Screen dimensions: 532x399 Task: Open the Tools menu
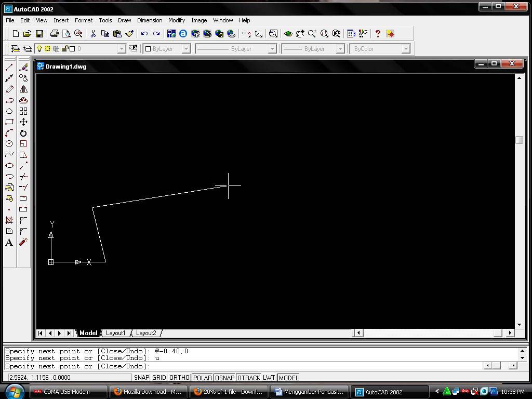coord(105,20)
